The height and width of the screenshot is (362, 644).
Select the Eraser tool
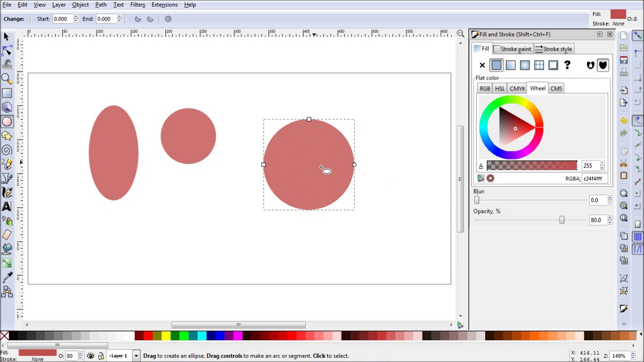(x=7, y=235)
